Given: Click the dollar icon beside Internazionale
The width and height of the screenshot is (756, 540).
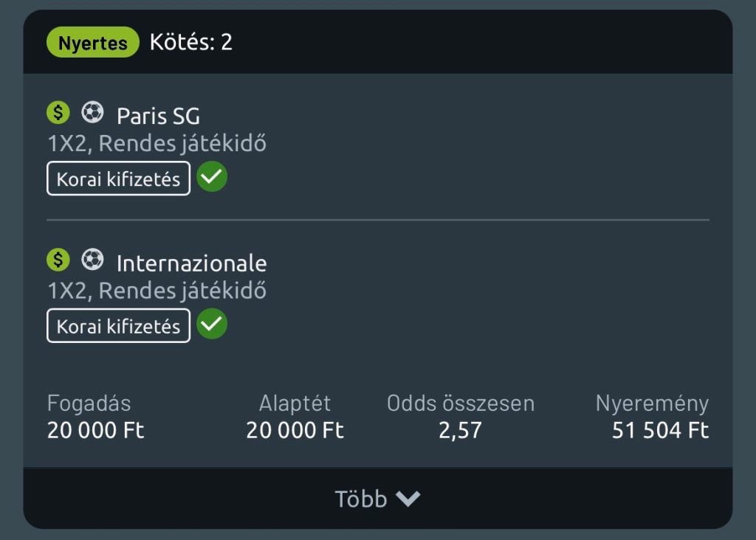Looking at the screenshot, I should pos(58,260).
